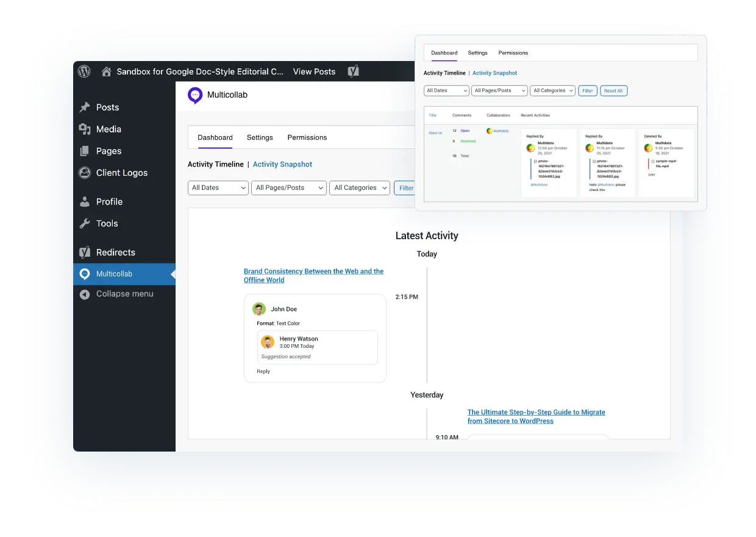756x537 pixels.
Task: Click Henry Watson's avatar in the reply
Action: tap(267, 342)
